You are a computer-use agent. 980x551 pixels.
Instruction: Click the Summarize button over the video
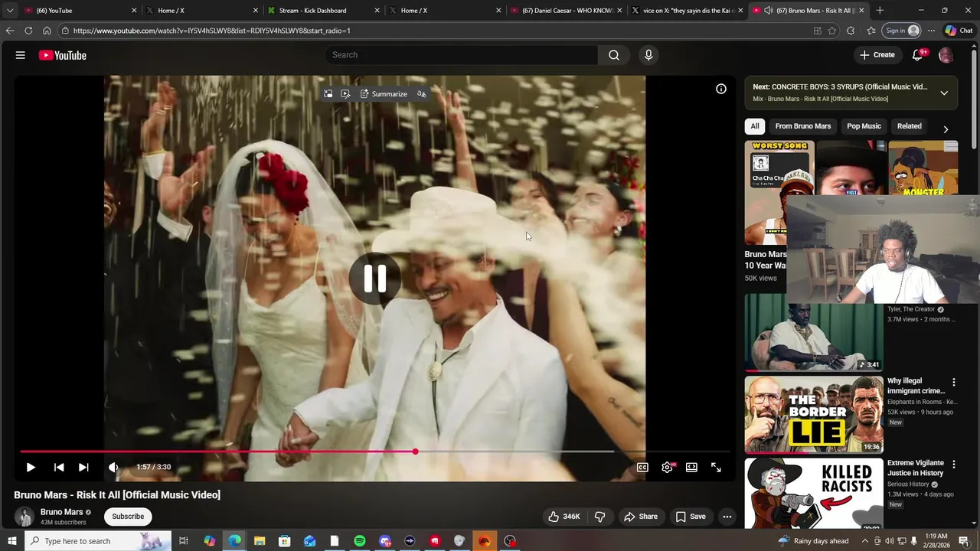(384, 94)
